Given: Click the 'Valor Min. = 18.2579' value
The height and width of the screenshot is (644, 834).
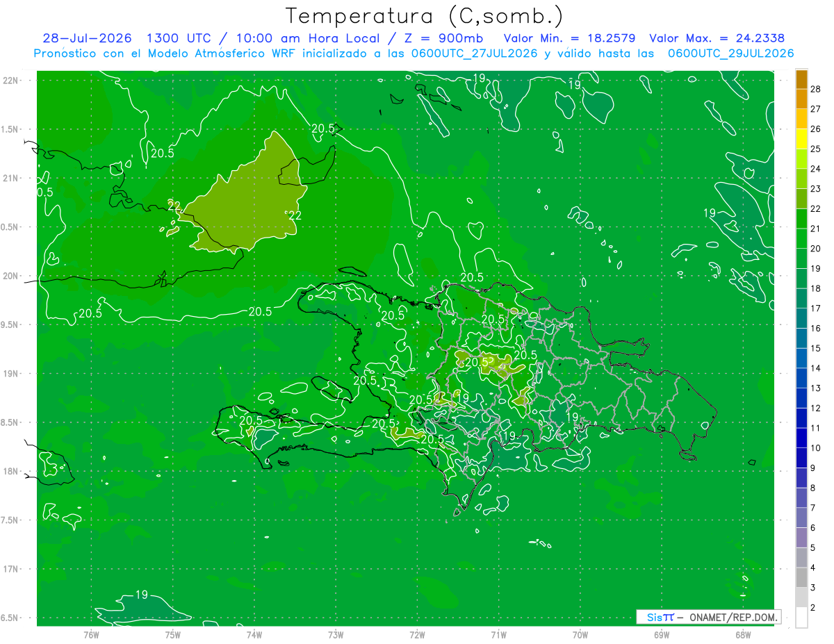Looking at the screenshot, I should pos(569,38).
